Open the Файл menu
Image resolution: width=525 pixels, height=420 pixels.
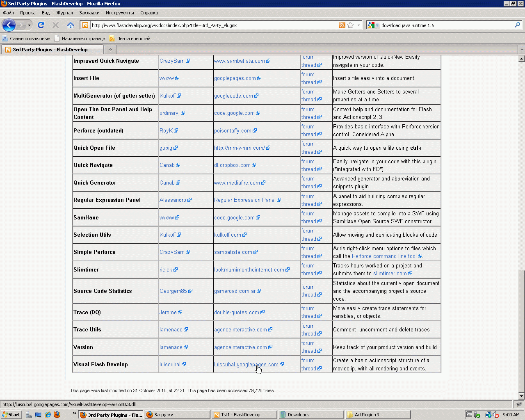point(8,13)
